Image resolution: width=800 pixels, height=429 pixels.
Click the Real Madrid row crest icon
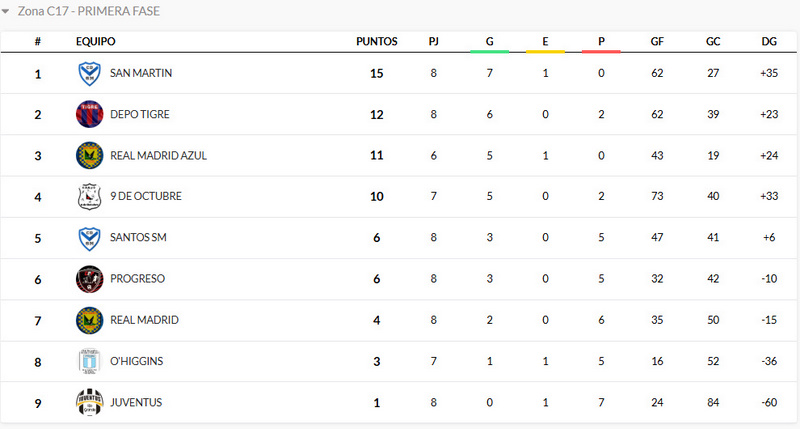[90, 320]
